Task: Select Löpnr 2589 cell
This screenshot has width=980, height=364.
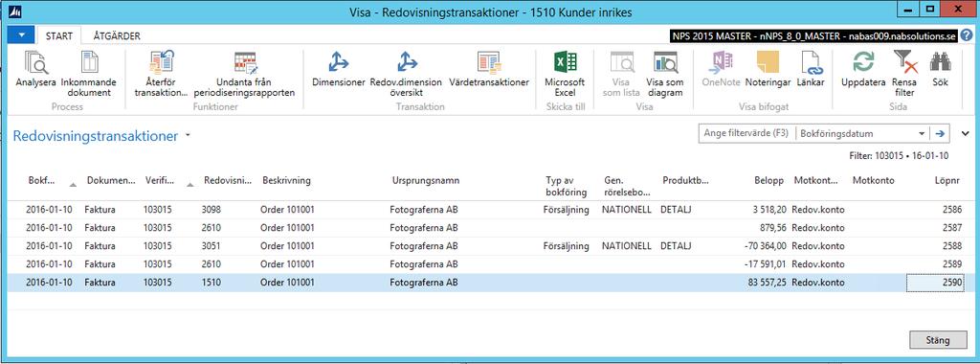Action: [952, 264]
